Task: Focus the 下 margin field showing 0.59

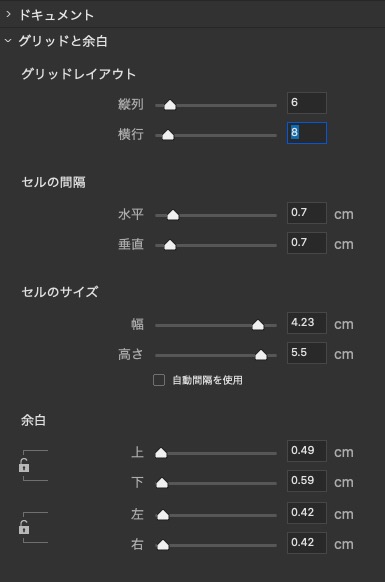Action: tap(307, 481)
